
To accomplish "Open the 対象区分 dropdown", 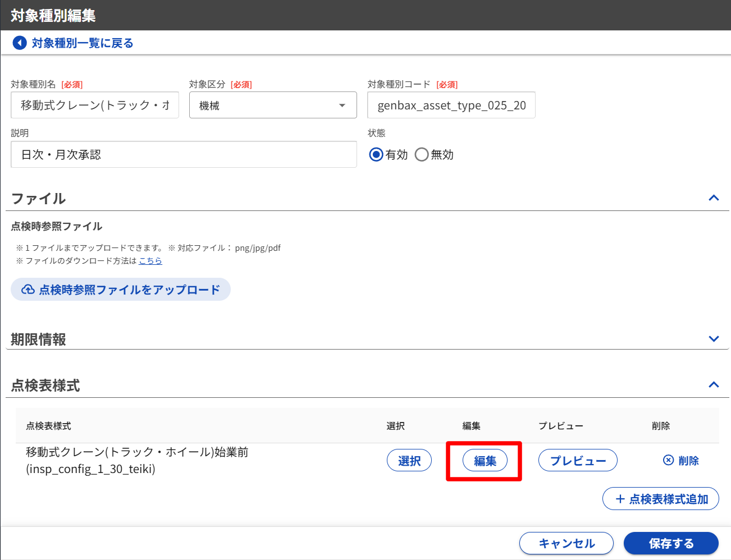I will 273,105.
